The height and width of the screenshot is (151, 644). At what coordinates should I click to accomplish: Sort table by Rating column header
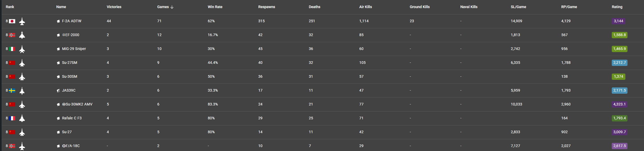(x=617, y=7)
